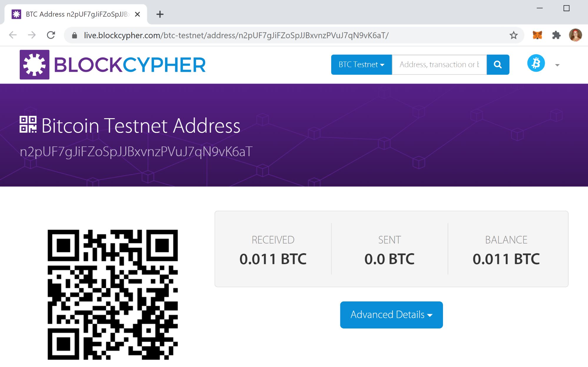Expand the caret next to Bitcoin icon
588x367 pixels.
557,65
